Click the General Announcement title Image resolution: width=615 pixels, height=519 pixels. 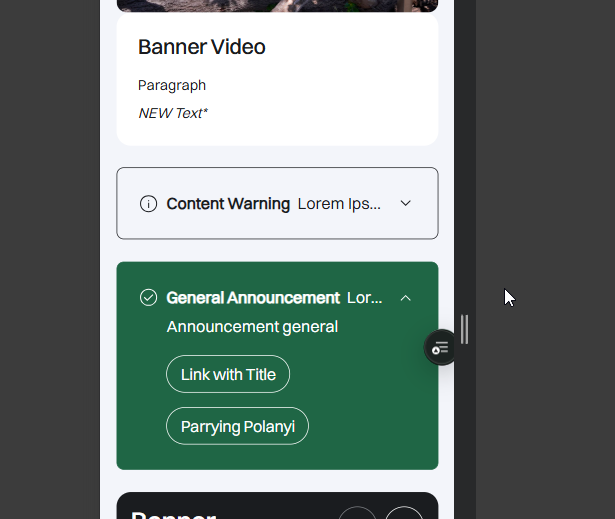click(x=253, y=298)
